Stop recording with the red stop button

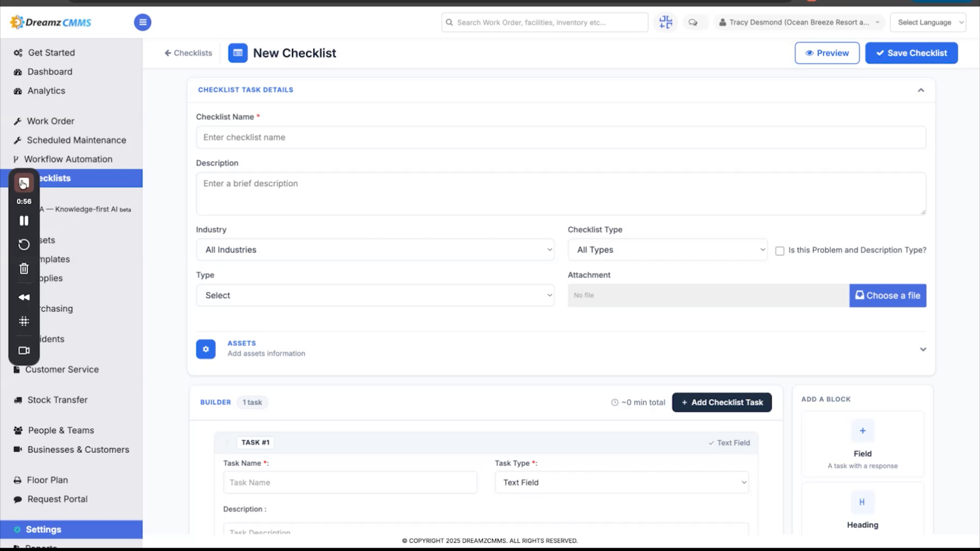pyautogui.click(x=24, y=183)
